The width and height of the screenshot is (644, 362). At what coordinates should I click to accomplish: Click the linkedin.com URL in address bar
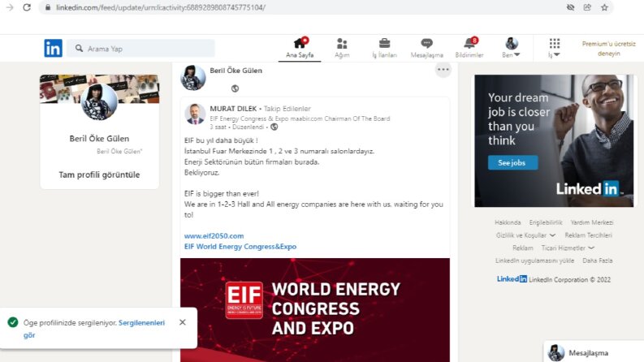161,7
